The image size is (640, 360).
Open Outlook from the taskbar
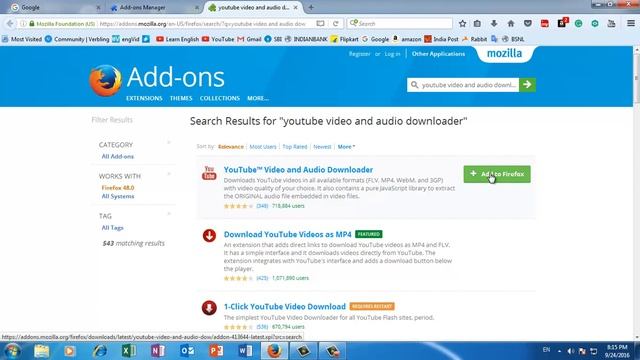(x=187, y=351)
